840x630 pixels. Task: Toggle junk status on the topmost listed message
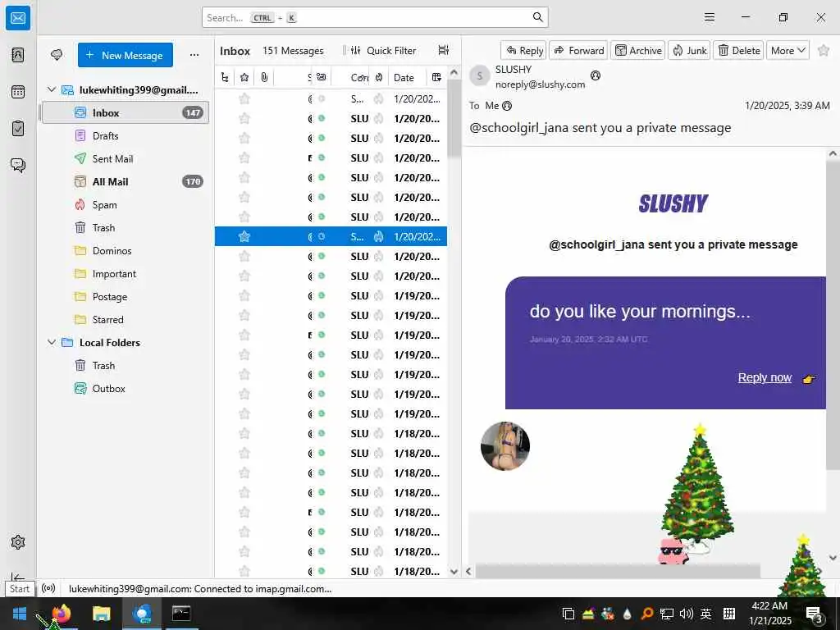click(379, 98)
